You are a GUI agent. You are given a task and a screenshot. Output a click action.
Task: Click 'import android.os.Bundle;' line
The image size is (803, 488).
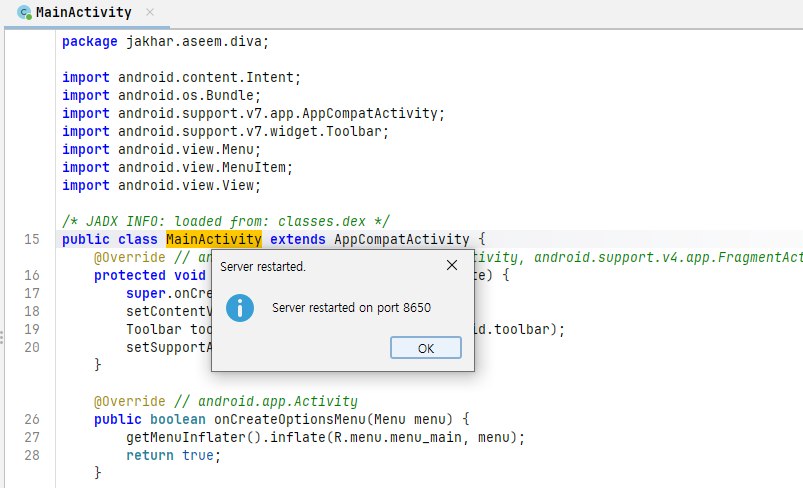tap(161, 95)
